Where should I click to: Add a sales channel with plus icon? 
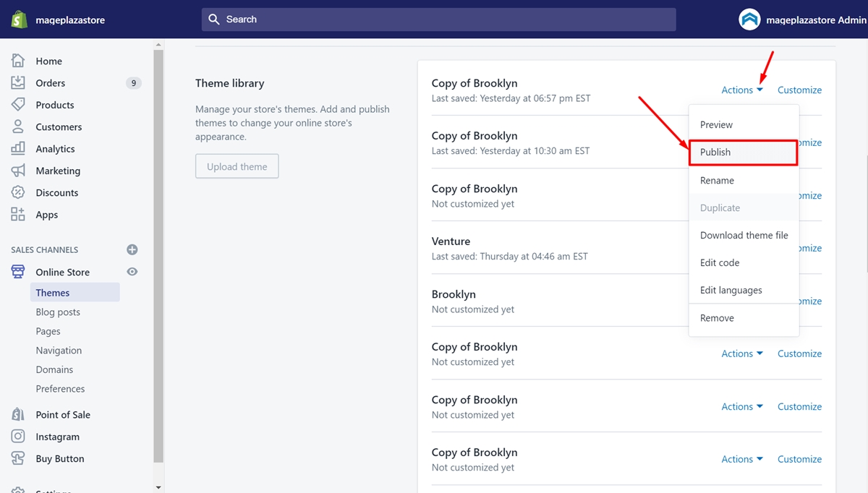[x=132, y=249]
